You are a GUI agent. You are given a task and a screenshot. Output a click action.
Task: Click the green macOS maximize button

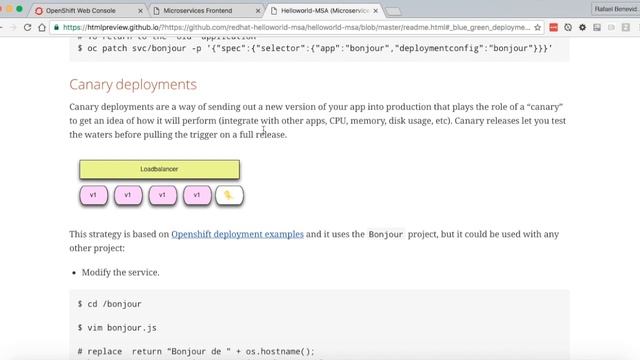19,9
